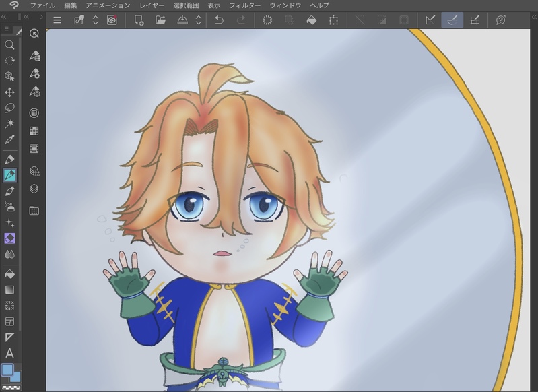
Task: Select the Fill bucket tool in tool palette
Action: coord(9,274)
